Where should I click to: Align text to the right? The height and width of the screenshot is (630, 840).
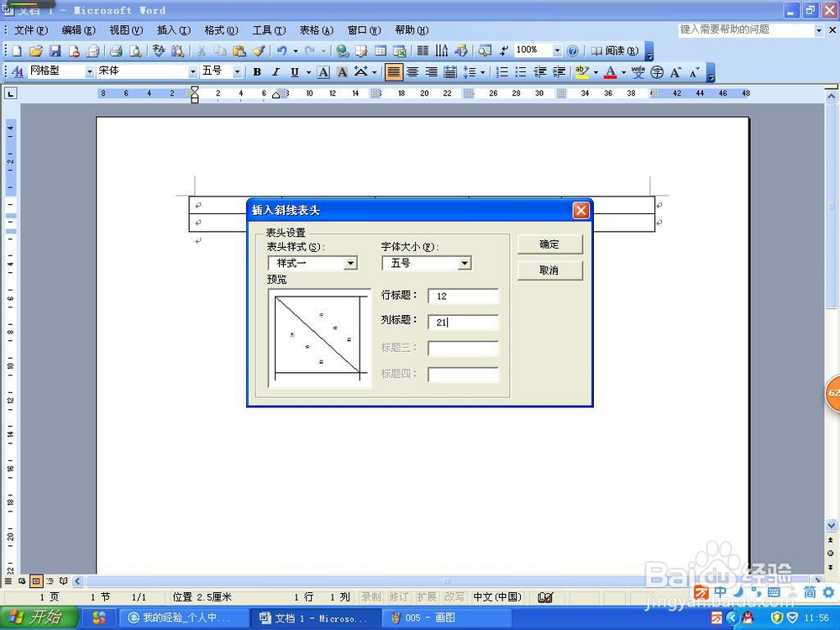pos(431,71)
